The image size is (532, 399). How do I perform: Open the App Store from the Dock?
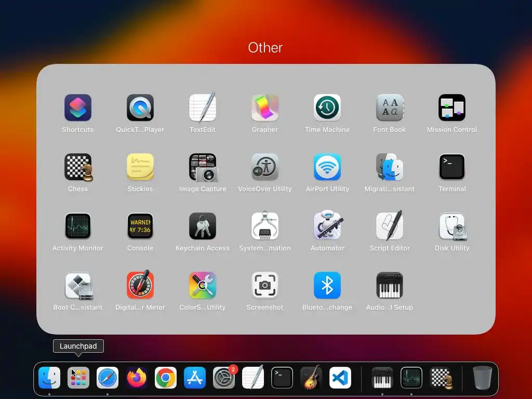[195, 378]
